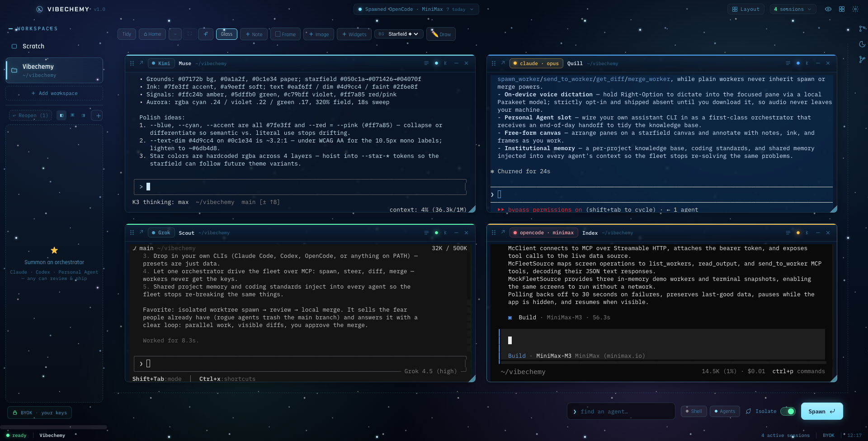The height and width of the screenshot is (441, 868).
Task: Open the lines menu icon in the Scout pane header
Action: pyautogui.click(x=426, y=232)
